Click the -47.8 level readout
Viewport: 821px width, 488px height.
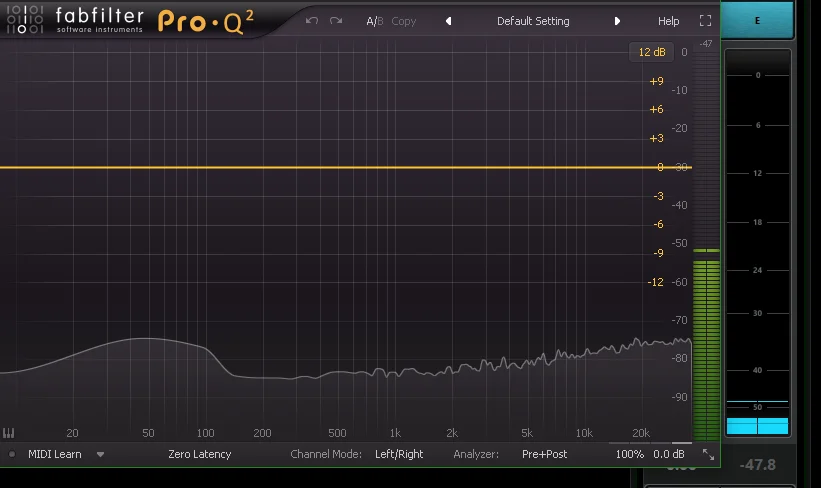[x=758, y=465]
